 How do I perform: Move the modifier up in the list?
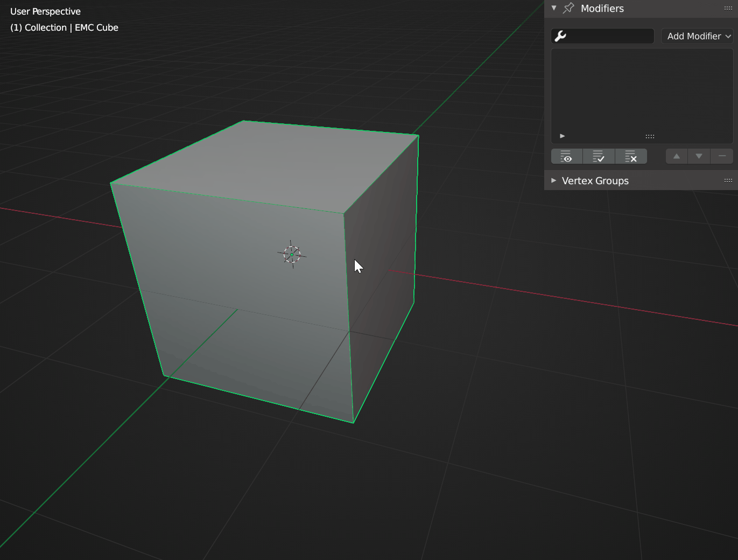677,156
